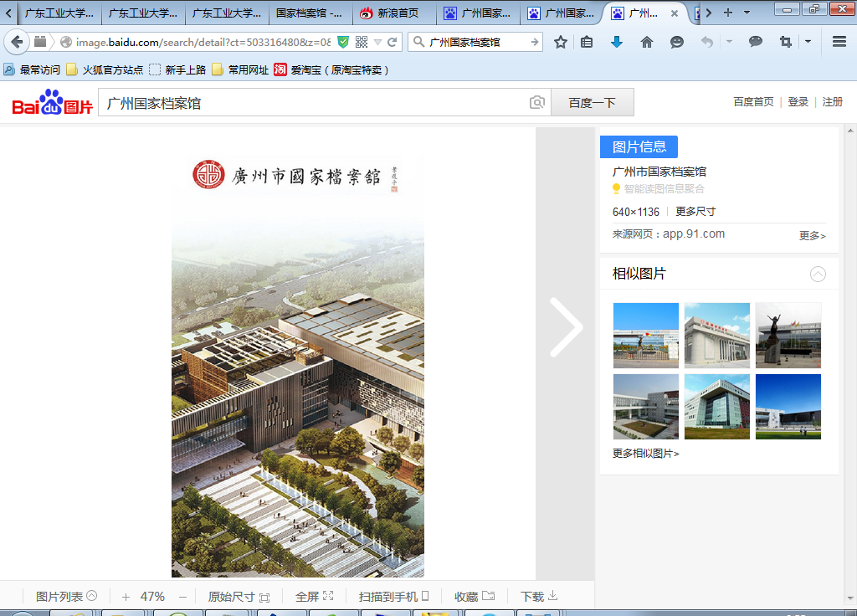Click the QR code icon in address bar
Image resolution: width=857 pixels, height=616 pixels.
click(362, 42)
